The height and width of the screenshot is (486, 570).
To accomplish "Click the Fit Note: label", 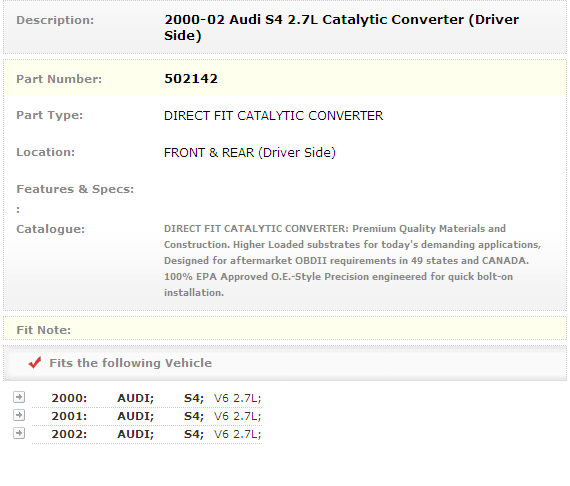I will (43, 330).
